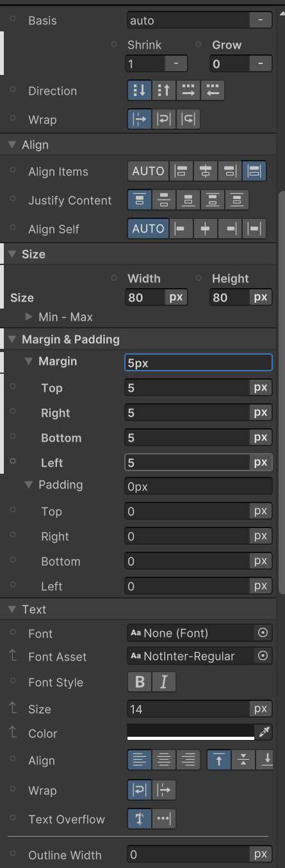
Task: Click the AUTO button in Align Items
Action: coord(148,172)
